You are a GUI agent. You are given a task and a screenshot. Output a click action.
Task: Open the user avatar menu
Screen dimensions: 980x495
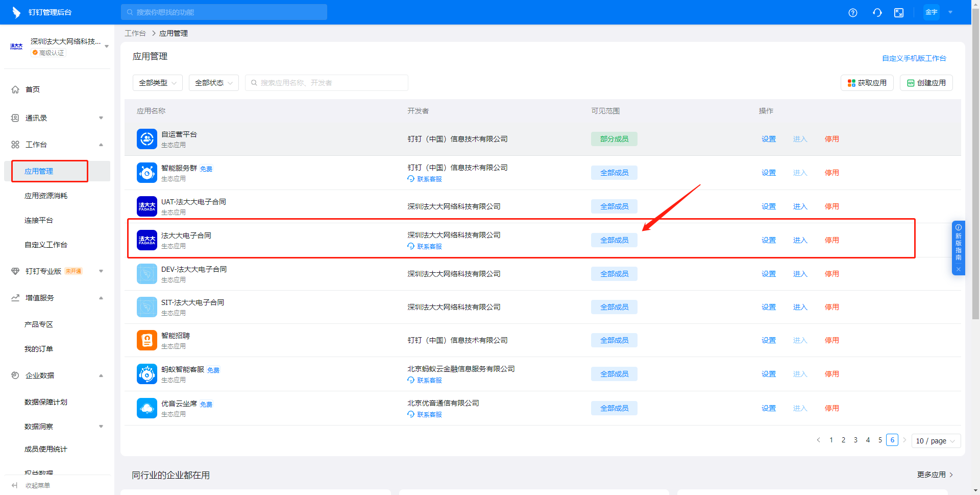(932, 12)
